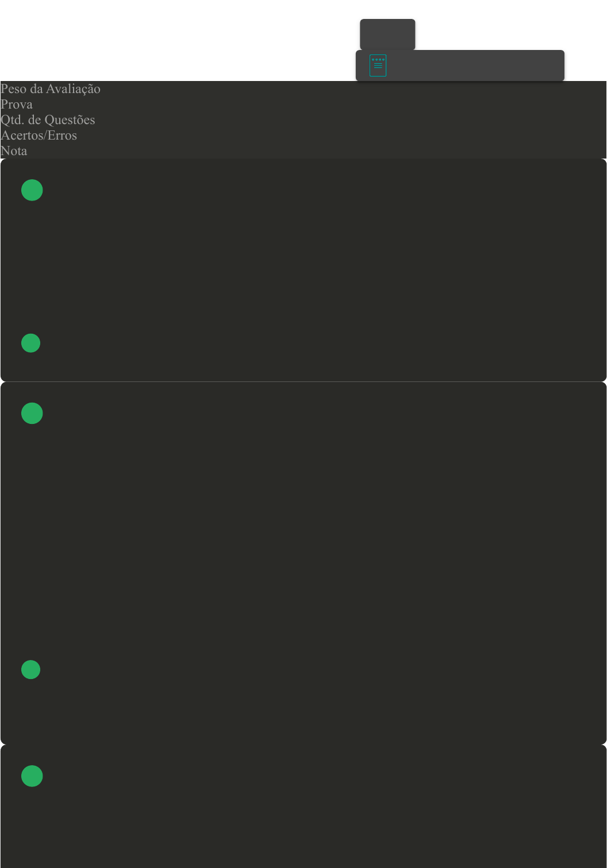Click the Qtd. de Questões label
The height and width of the screenshot is (868, 607).
[48, 119]
